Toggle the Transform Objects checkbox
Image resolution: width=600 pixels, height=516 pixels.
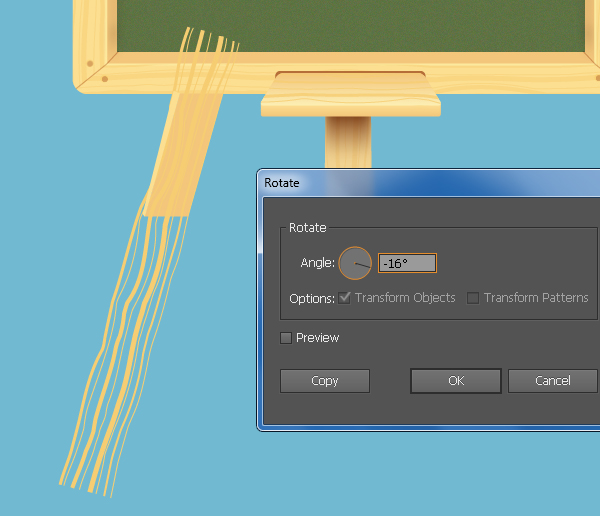pyautogui.click(x=344, y=298)
